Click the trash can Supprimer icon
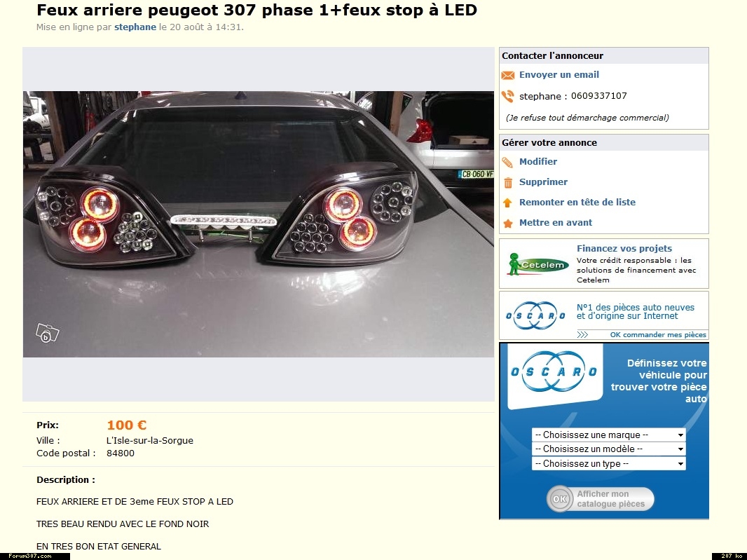 (508, 182)
